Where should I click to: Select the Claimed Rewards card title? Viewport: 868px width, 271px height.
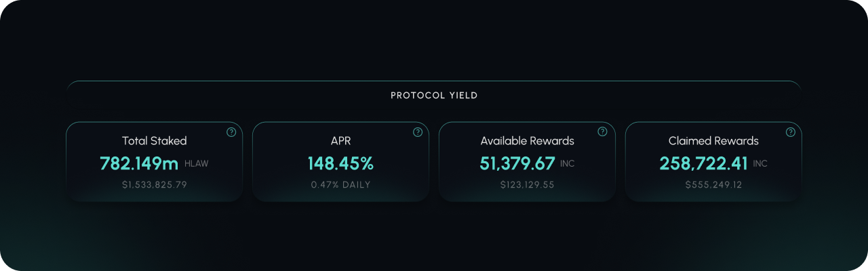(713, 141)
